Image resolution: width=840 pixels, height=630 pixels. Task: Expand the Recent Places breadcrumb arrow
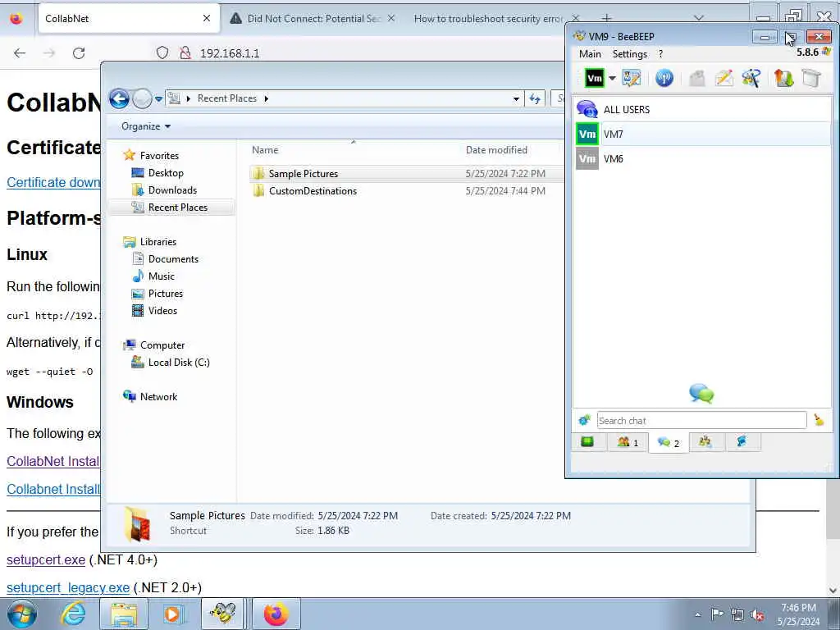point(267,98)
